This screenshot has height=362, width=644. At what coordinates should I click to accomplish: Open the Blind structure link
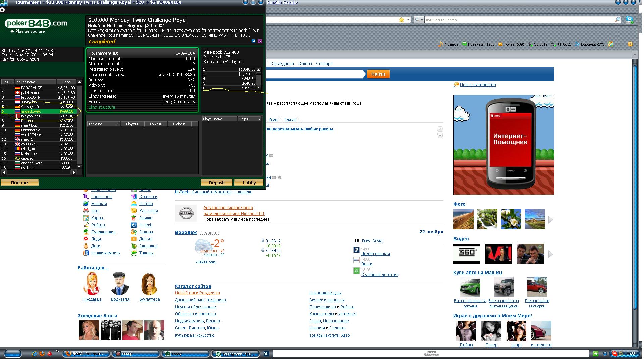pos(102,107)
